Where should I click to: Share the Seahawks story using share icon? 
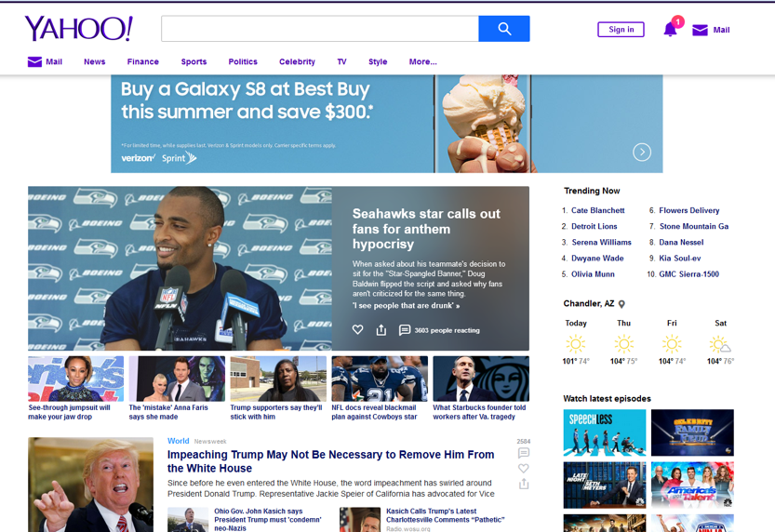[381, 330]
